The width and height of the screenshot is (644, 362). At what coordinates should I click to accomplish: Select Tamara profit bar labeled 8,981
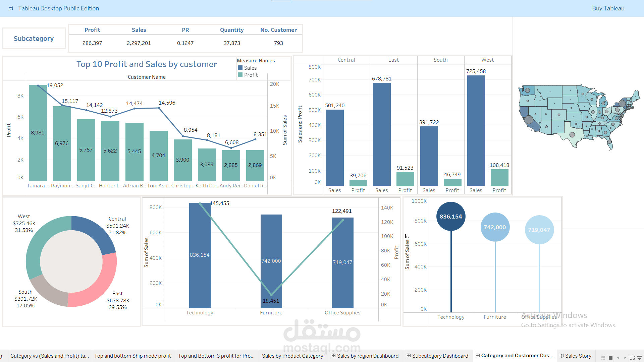pyautogui.click(x=38, y=133)
